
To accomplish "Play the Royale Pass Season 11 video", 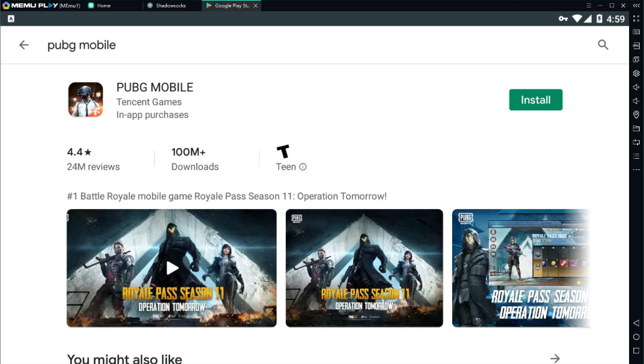I will [172, 268].
